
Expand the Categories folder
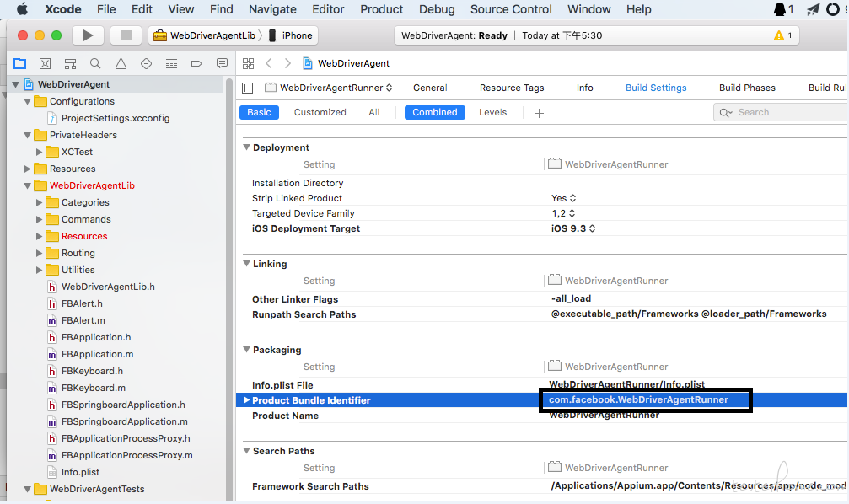click(x=39, y=202)
